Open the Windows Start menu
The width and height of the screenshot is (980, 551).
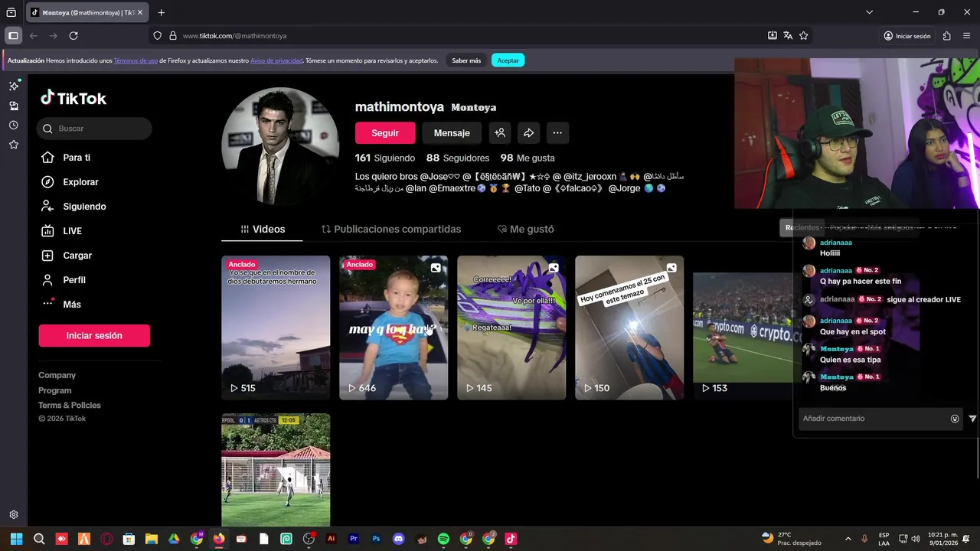(x=16, y=539)
